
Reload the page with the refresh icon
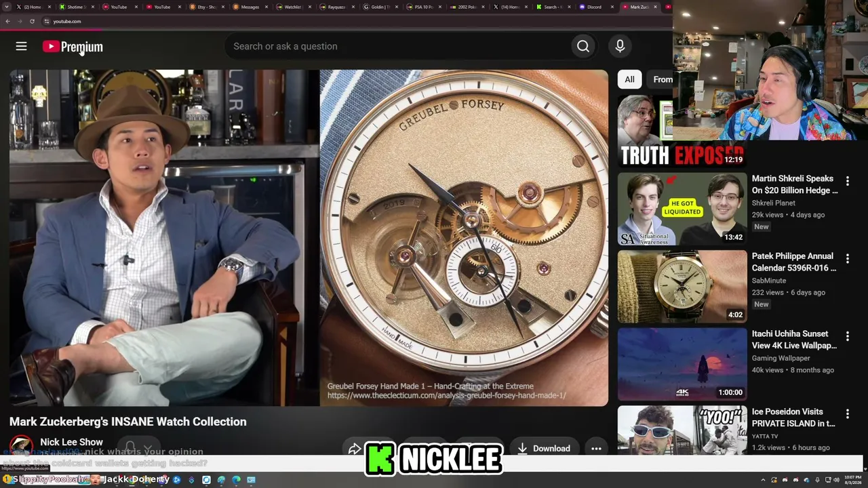(32, 21)
